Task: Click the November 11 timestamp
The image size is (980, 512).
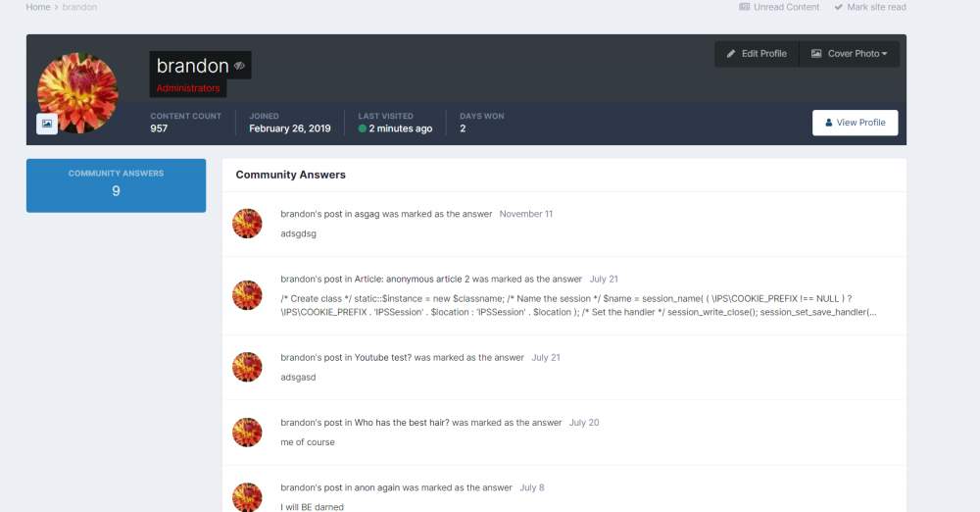Action: 525,214
